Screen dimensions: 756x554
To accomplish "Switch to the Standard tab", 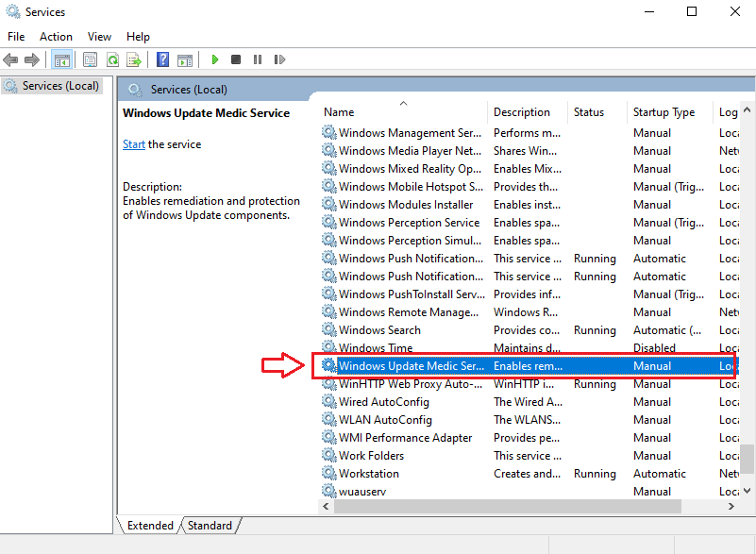I will (x=210, y=525).
